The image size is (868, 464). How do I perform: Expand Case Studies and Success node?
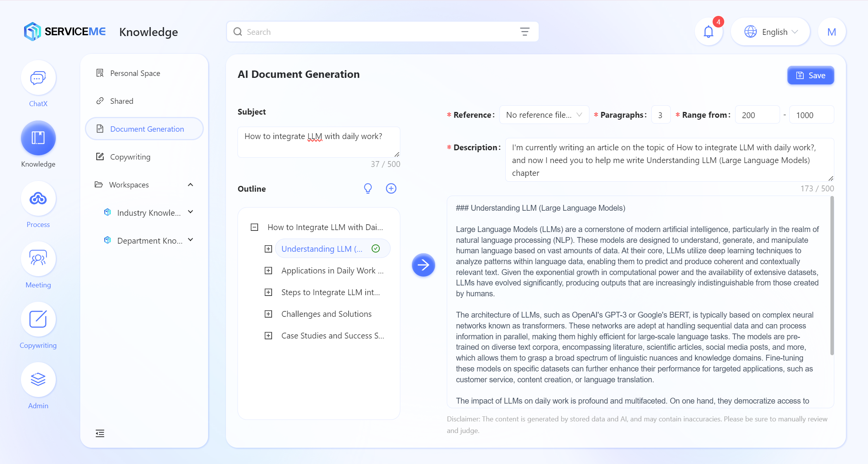pos(268,336)
